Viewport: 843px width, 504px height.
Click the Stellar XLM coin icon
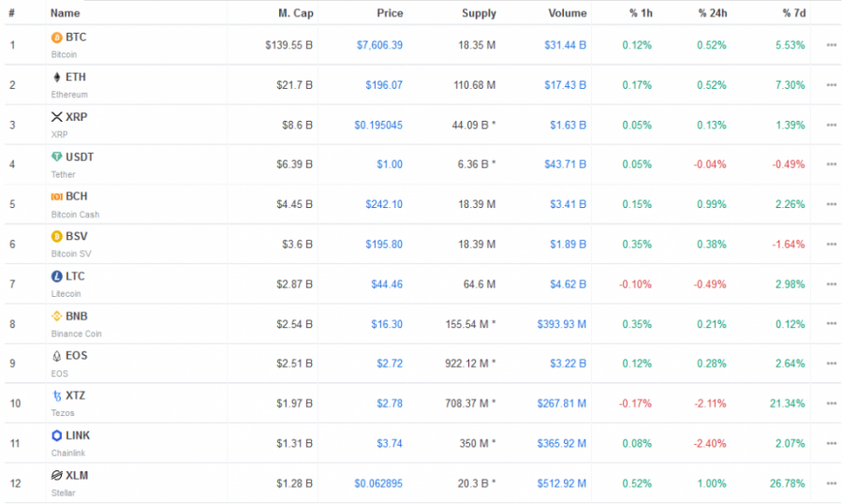click(x=56, y=475)
